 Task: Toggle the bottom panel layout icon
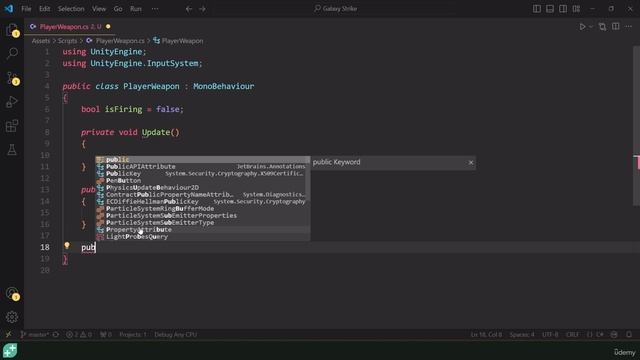[550, 9]
